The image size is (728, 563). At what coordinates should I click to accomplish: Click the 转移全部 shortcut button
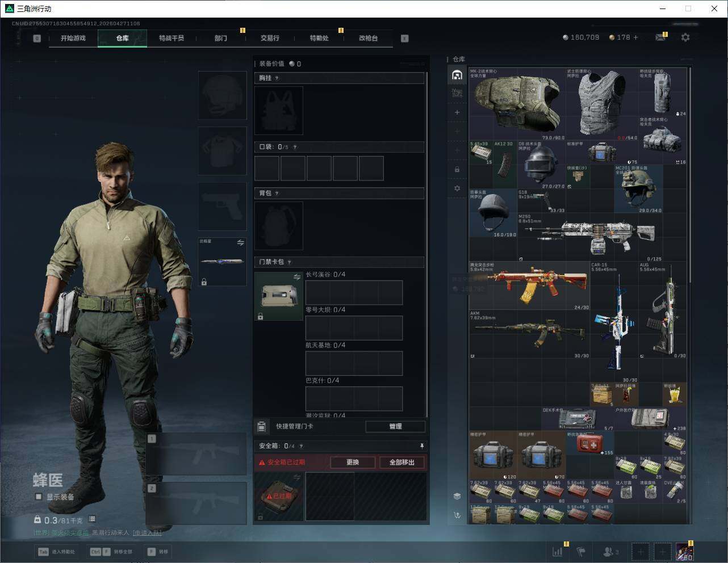coord(111,552)
